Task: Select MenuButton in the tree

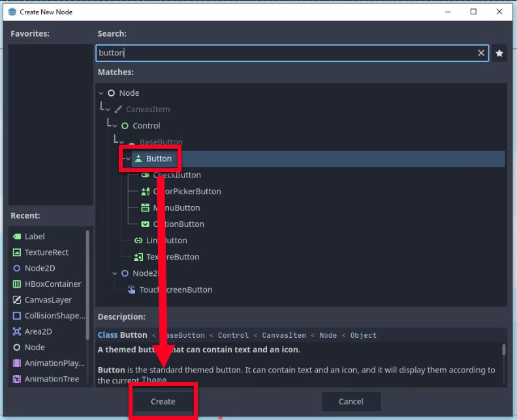Action: pos(176,208)
